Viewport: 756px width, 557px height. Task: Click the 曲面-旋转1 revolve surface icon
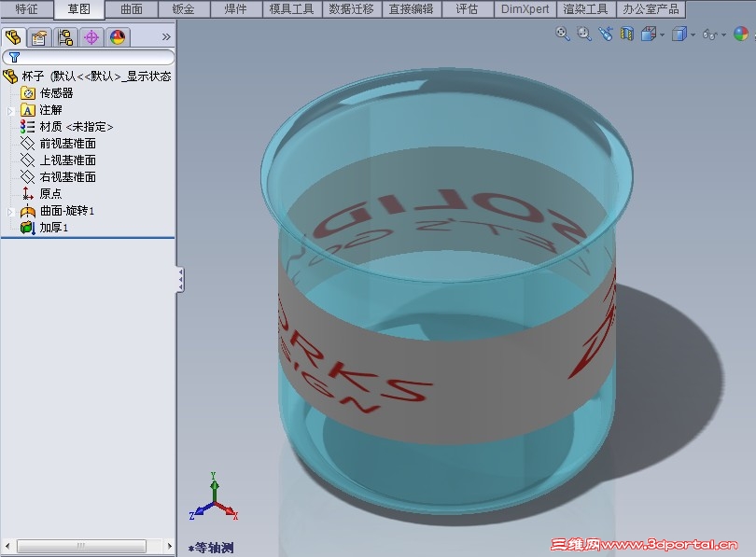28,211
